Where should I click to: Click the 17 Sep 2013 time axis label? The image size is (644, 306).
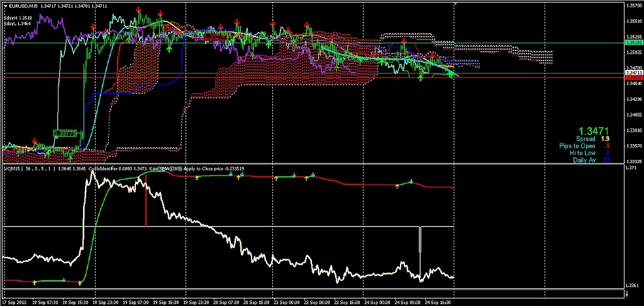point(15,302)
